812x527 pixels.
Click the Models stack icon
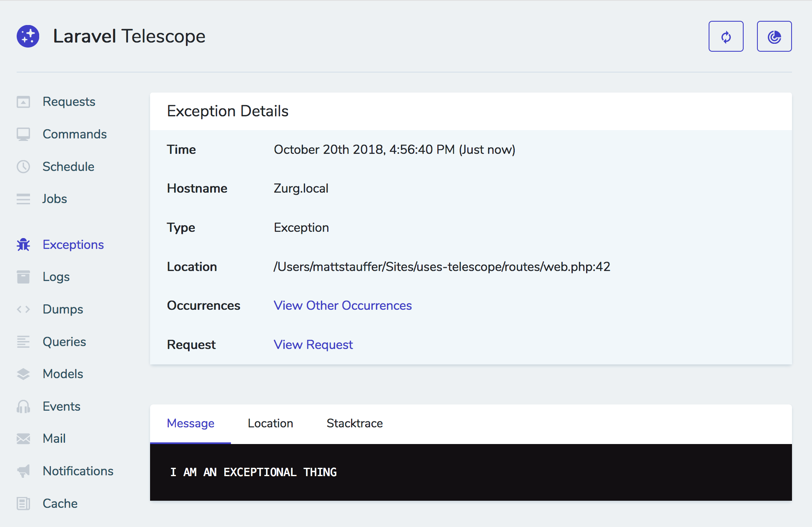pyautogui.click(x=23, y=374)
